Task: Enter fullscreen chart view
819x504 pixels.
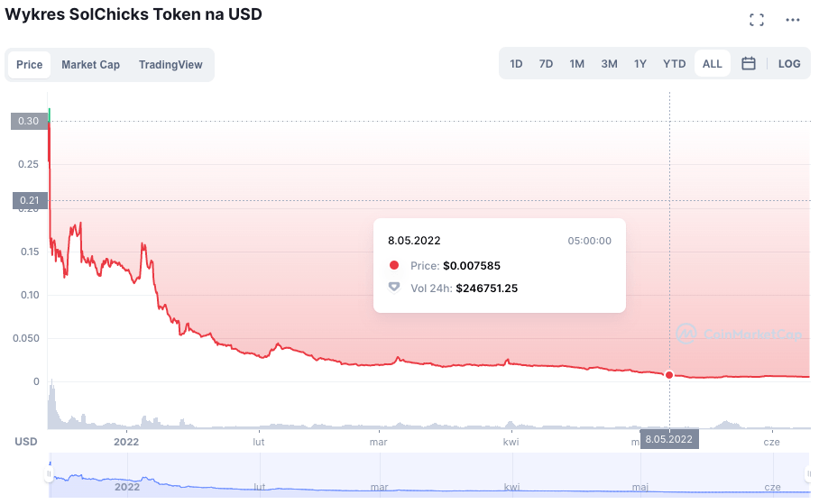Action: click(x=757, y=20)
